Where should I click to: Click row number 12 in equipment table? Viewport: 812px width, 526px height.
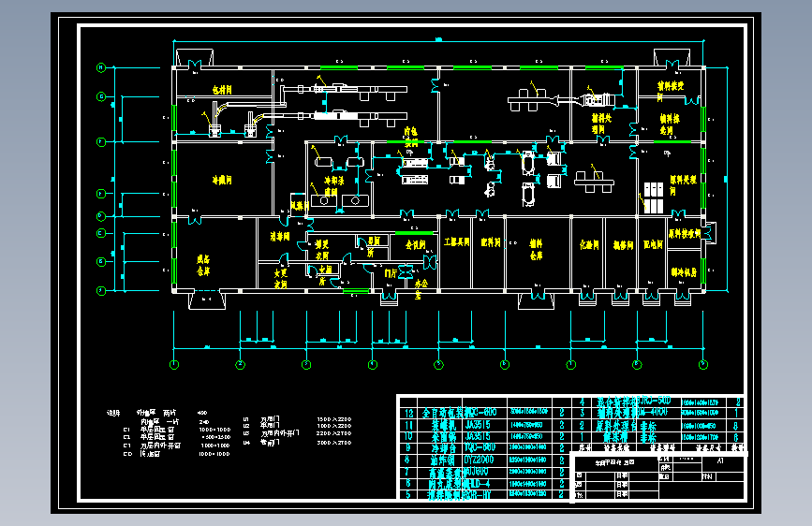coord(409,413)
